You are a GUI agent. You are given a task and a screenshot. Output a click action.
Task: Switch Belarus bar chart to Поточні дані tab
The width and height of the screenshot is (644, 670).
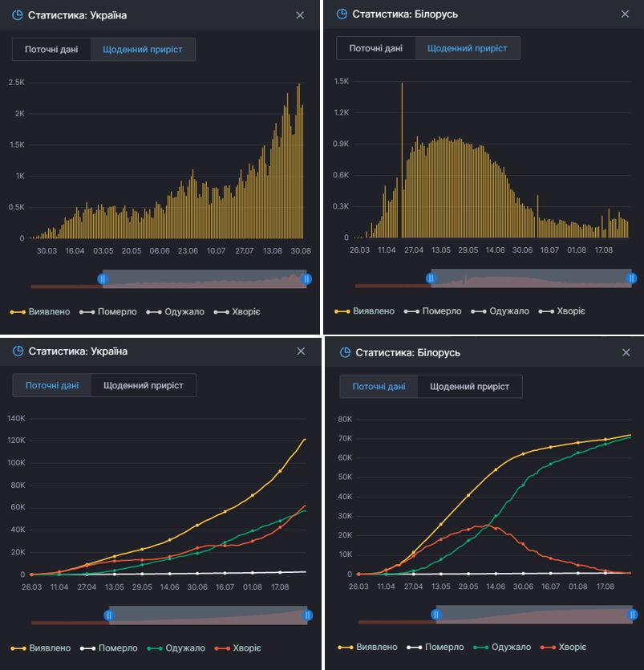click(375, 48)
